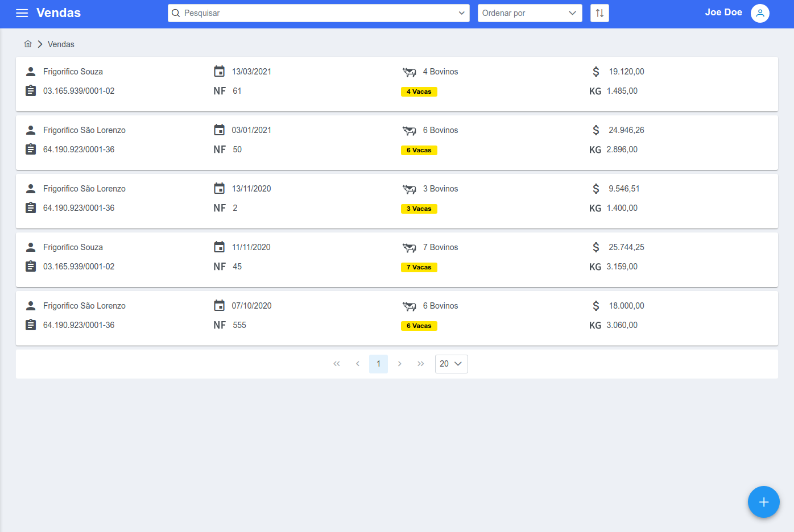Click calendar icon next to 11/11/2020
The height and width of the screenshot is (532, 794).
point(219,247)
